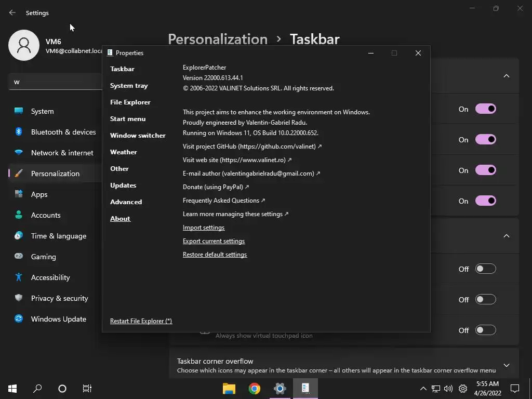This screenshot has width=532, height=399.
Task: Switch to Weather tab
Action: [124, 152]
